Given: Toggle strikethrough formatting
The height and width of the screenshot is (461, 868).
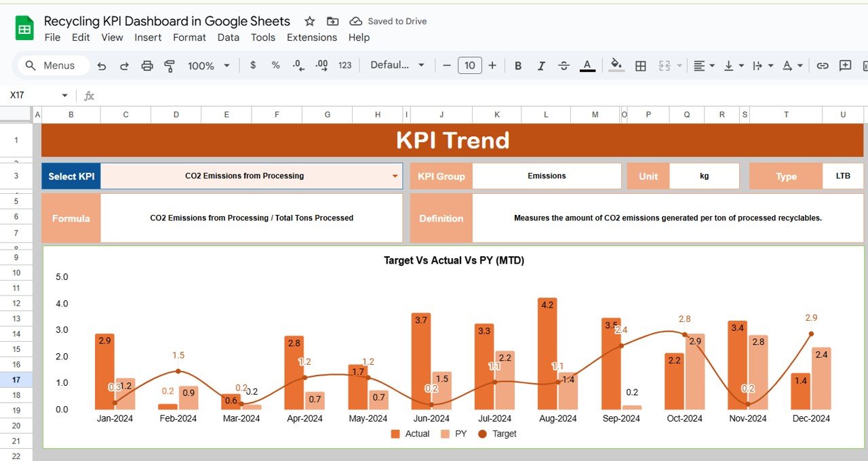Looking at the screenshot, I should click(564, 66).
